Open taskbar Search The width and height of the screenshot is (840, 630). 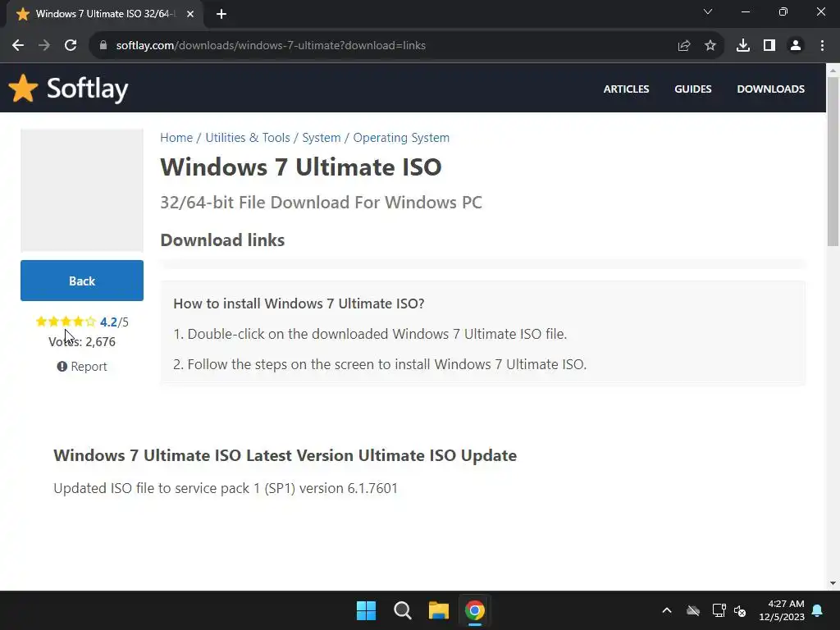402,610
